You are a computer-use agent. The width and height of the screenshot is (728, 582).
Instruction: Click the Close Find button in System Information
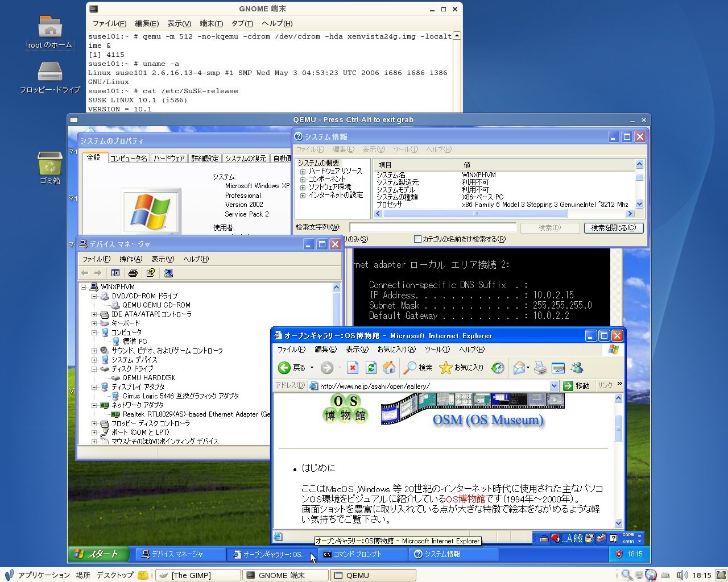[x=614, y=228]
